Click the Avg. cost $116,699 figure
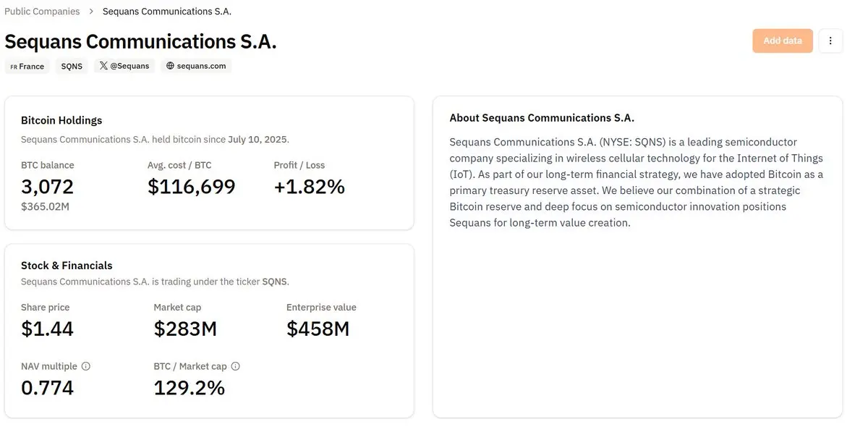The image size is (868, 427). pos(192,187)
